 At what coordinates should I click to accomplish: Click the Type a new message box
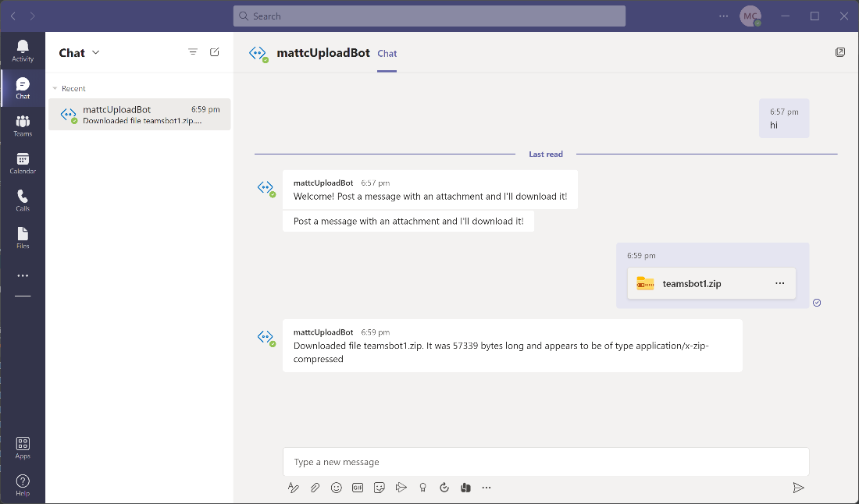pyautogui.click(x=546, y=462)
